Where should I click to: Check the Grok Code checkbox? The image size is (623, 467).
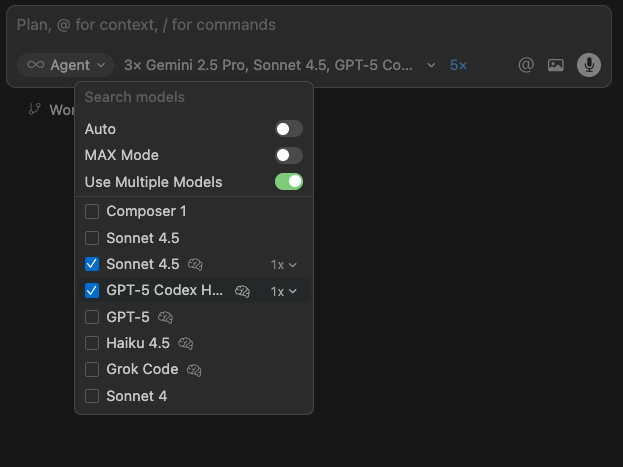(92, 370)
